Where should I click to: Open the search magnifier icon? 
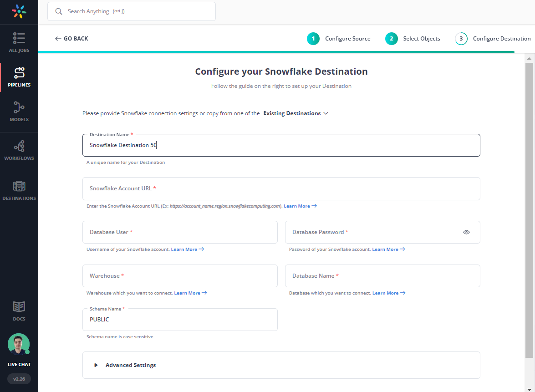[x=58, y=11]
